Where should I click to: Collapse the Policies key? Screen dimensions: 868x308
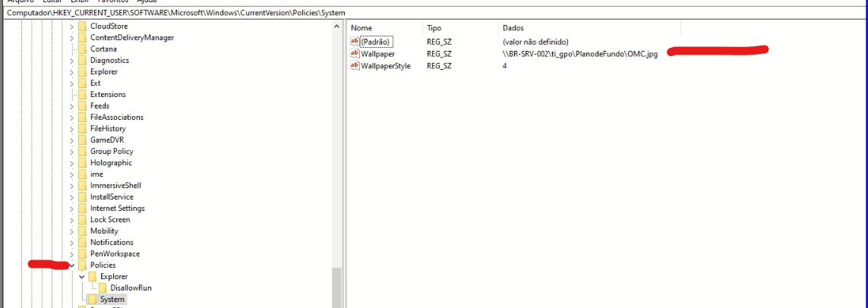point(72,265)
